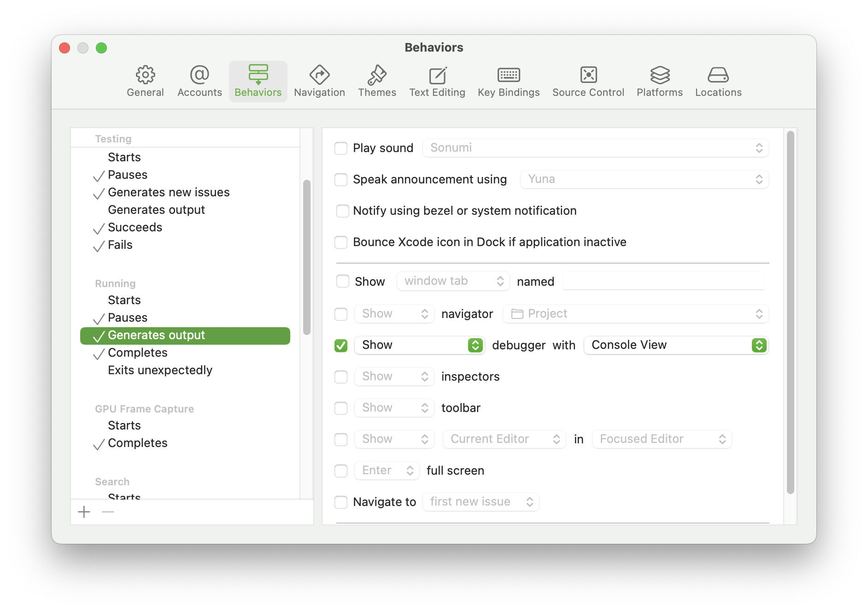Viewport: 868px width, 612px height.
Task: Open the first new issue dropdown
Action: click(481, 502)
